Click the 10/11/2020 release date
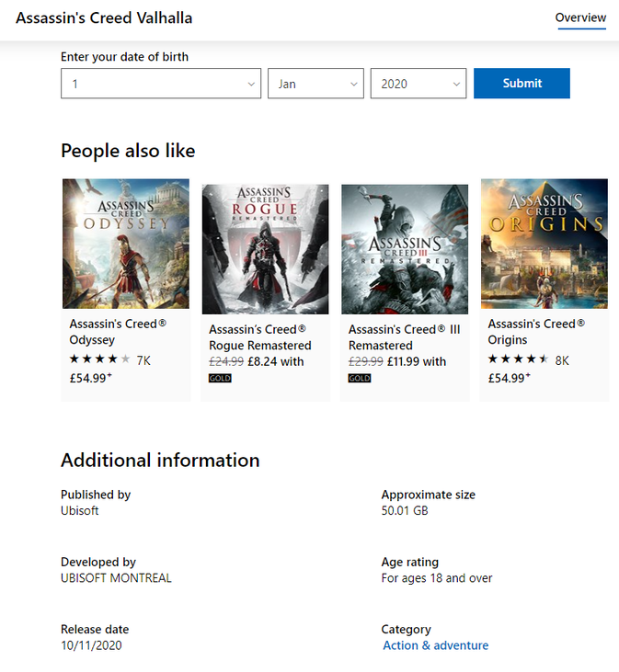619x672 pixels. 91,645
